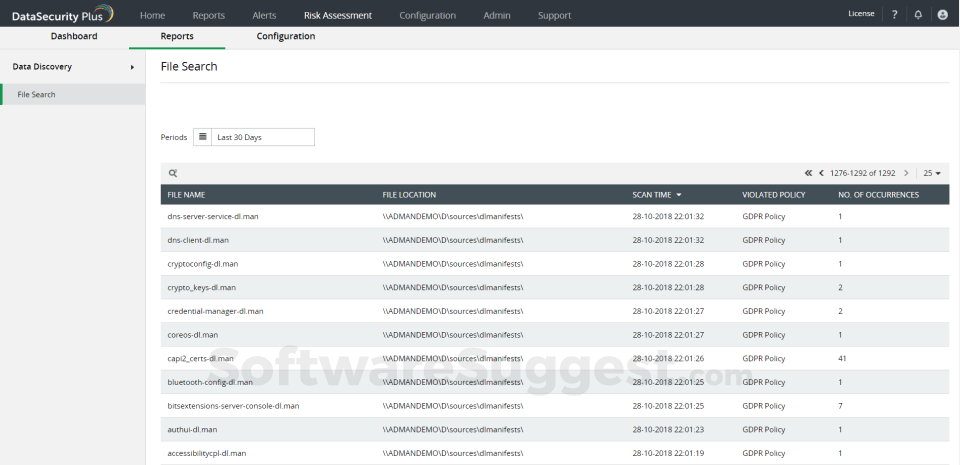Screen dimensions: 960x465
Task: Open the Alerts top menu item
Action: (264, 15)
